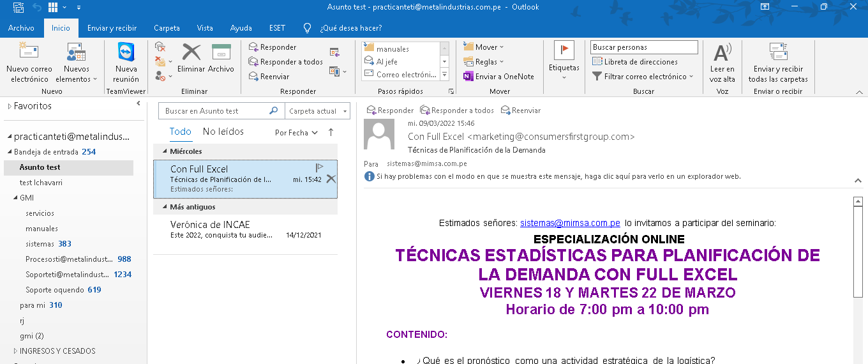Collapse the folder pane with the arrow

click(x=138, y=103)
